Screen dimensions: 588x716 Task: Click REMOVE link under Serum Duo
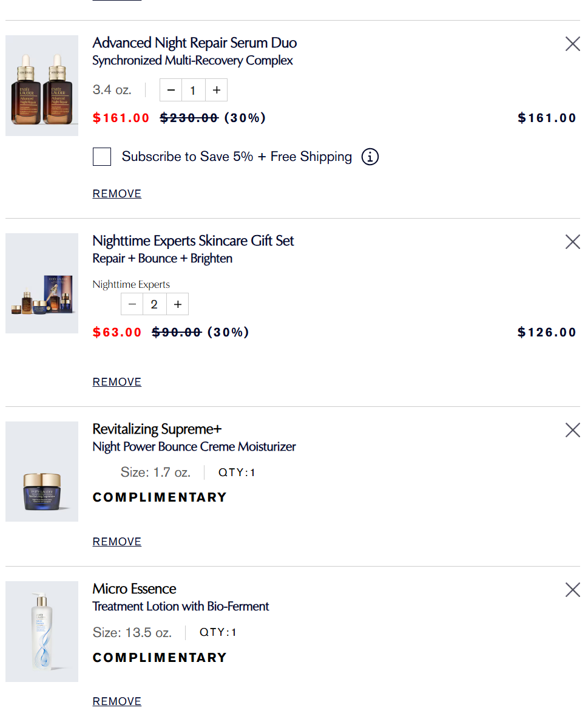[117, 194]
